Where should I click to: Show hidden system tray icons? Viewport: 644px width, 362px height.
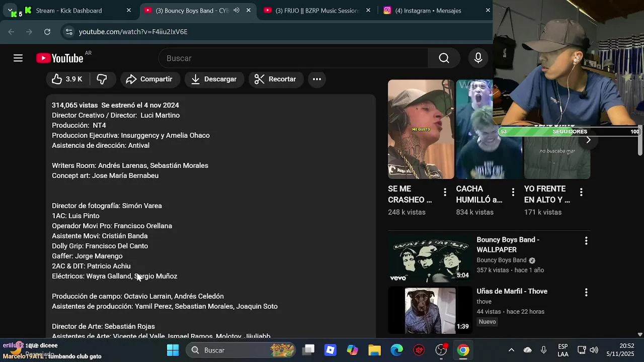tap(511, 350)
